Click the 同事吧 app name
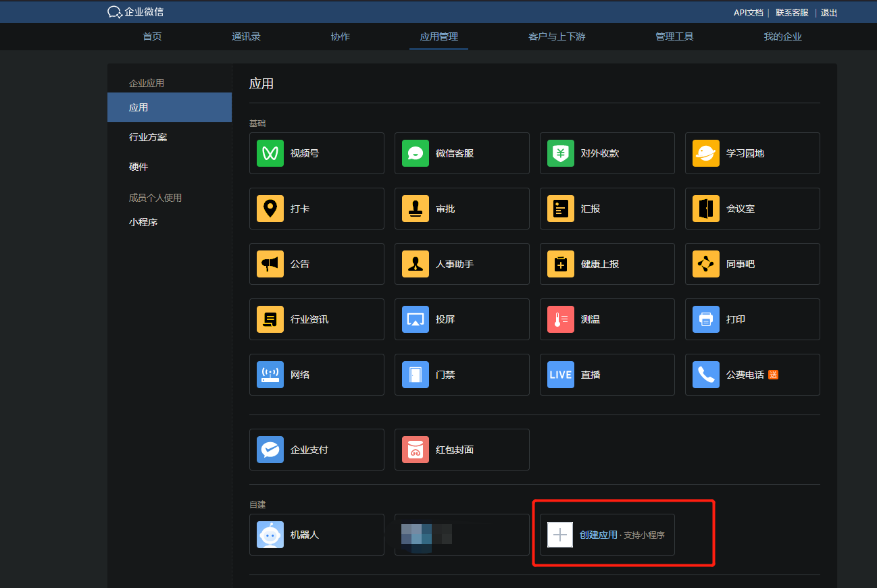 [741, 264]
